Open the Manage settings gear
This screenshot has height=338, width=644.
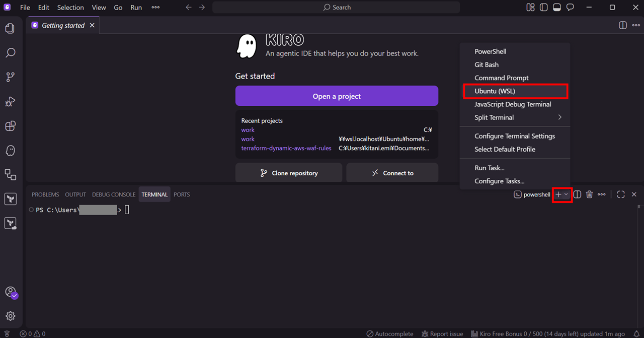[x=10, y=316]
